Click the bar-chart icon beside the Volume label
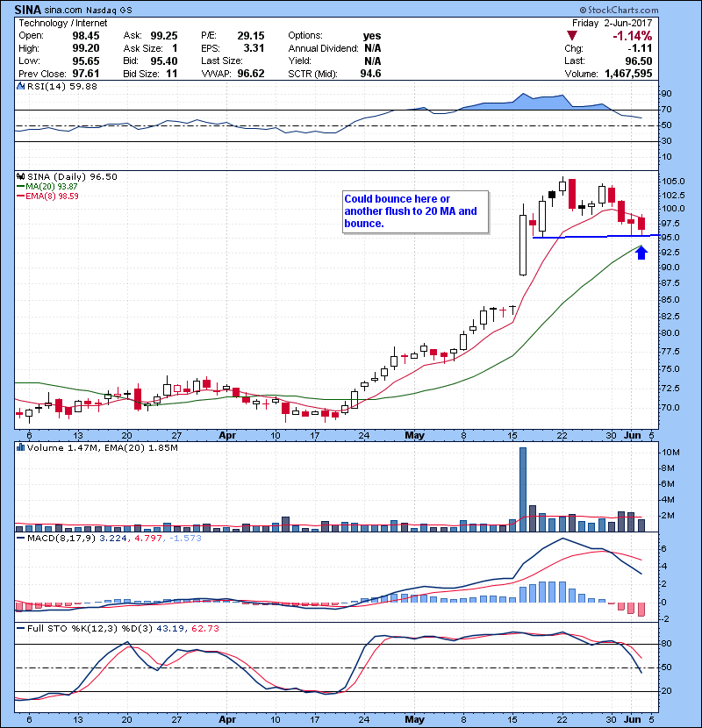Viewport: 702px width, 728px height. click(x=20, y=447)
